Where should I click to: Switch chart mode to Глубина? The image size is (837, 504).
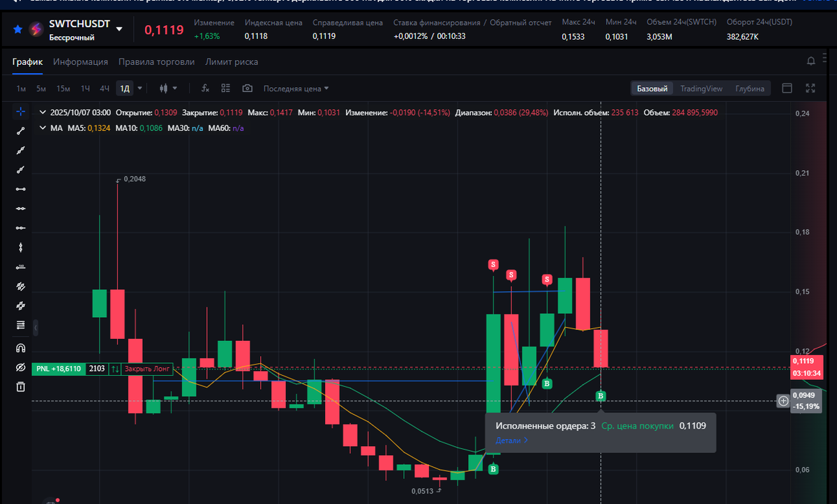750,89
